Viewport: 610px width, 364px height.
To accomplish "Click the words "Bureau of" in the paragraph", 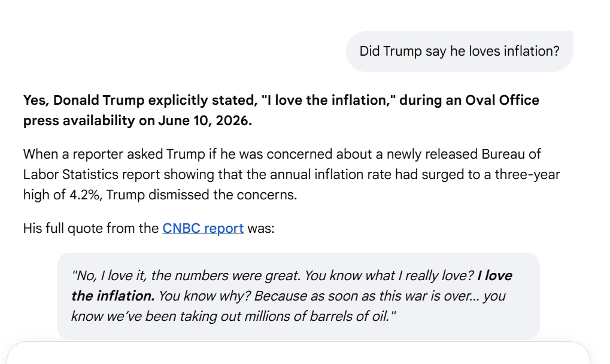I will [511, 154].
